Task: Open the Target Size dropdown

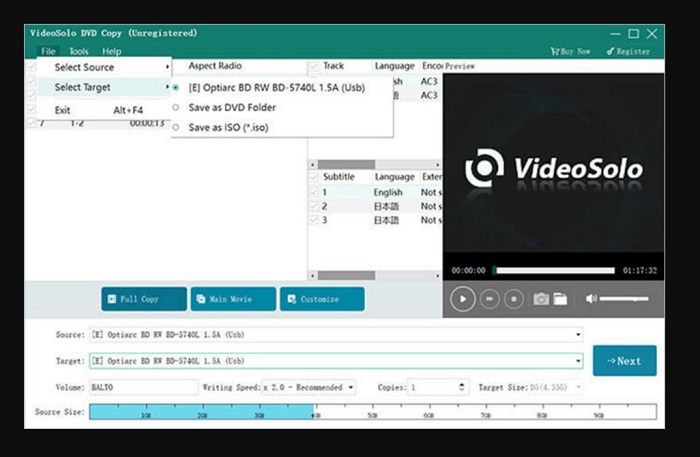Action: [578, 387]
